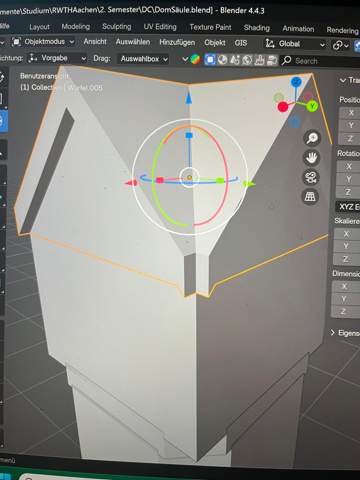
Task: Click the zoom view magnifier icon
Action: (312, 138)
